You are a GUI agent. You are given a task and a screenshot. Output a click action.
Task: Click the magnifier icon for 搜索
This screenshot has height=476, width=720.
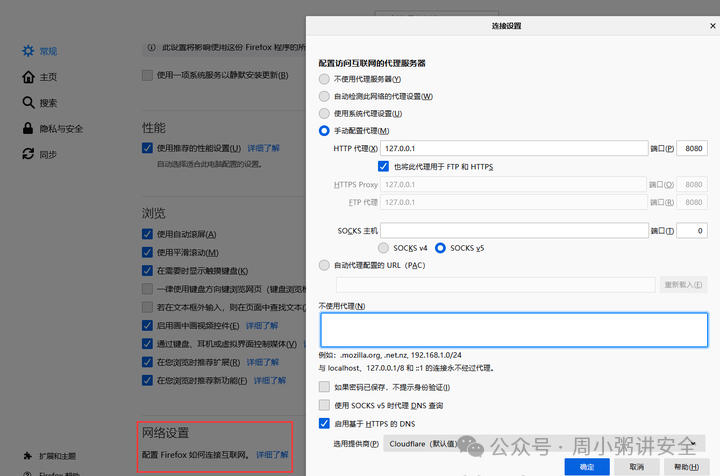[x=28, y=102]
